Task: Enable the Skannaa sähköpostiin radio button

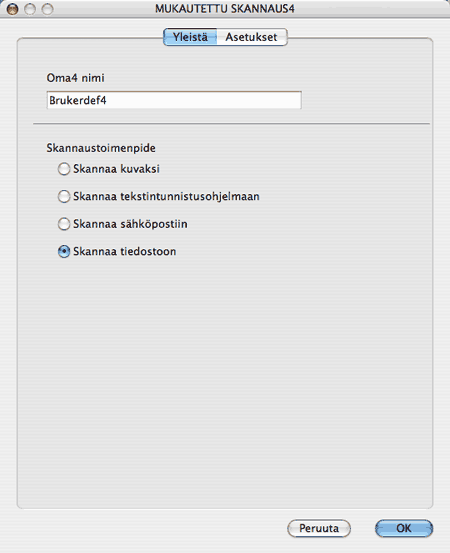Action: click(64, 224)
